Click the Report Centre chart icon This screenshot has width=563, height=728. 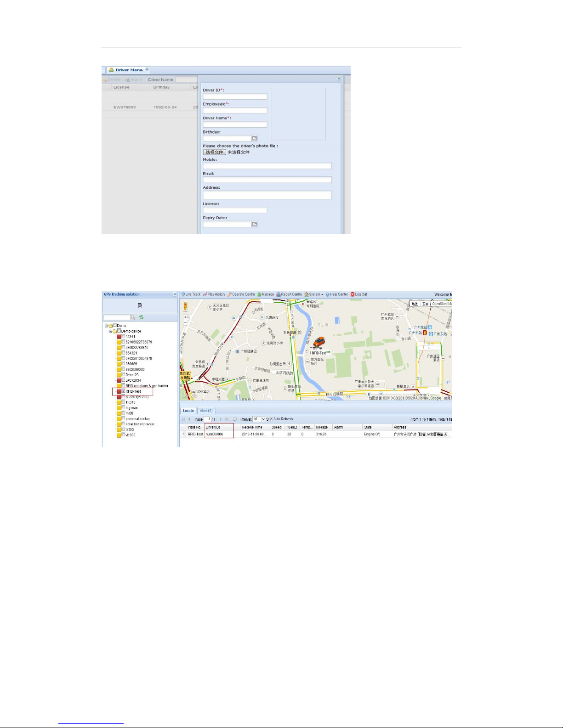point(278,294)
